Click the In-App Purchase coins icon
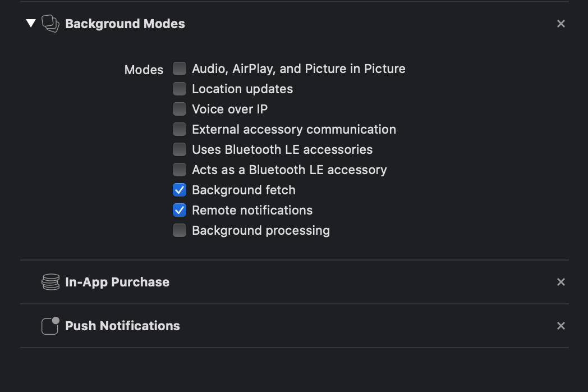Viewport: 588px width, 392px height. coord(50,282)
